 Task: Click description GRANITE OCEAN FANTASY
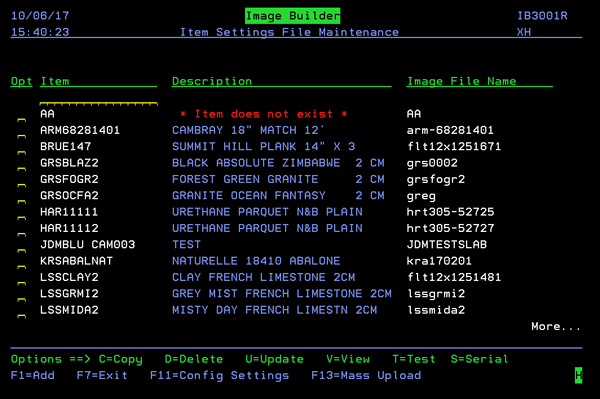(249, 195)
